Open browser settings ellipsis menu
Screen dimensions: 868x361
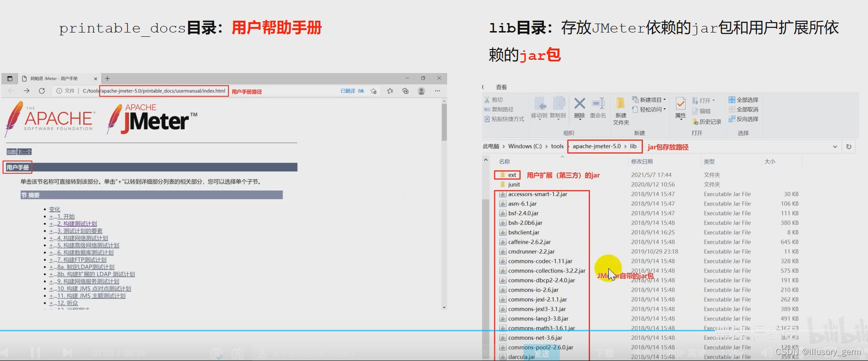[437, 91]
